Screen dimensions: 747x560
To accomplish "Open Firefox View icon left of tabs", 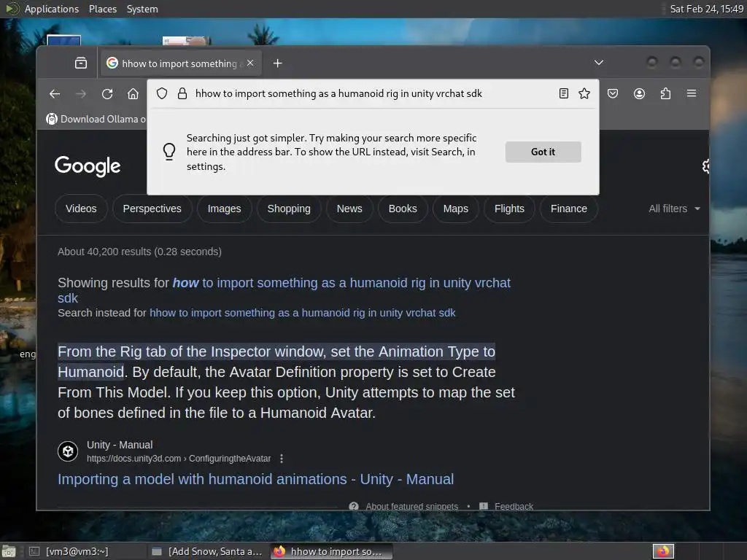I will [81, 63].
